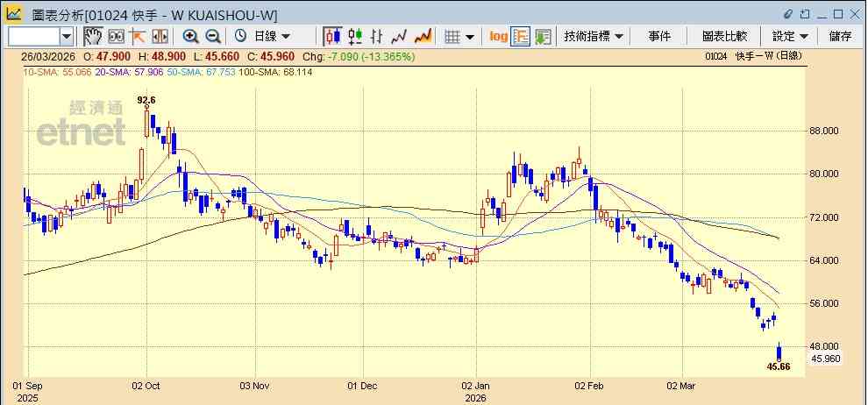868x405 pixels.
Task: Click the 01 Dec date axis label
Action: coord(363,386)
